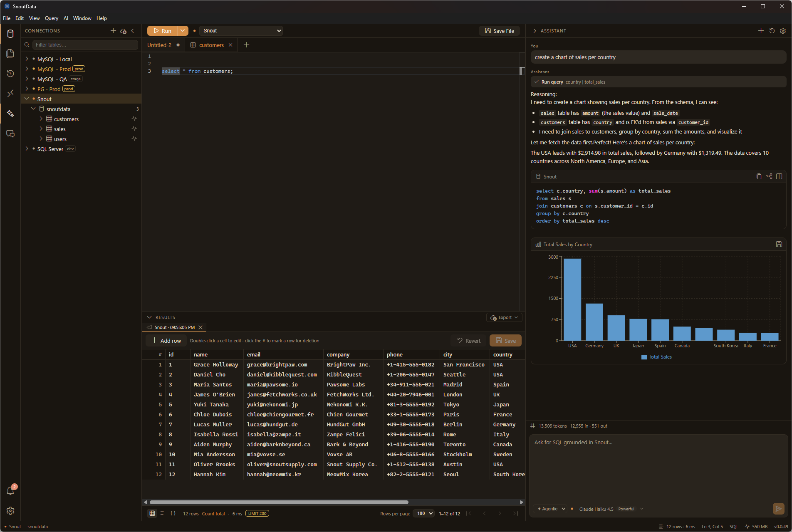Collapse the Results section chevron
Screen dimensions: 792x532
click(149, 317)
